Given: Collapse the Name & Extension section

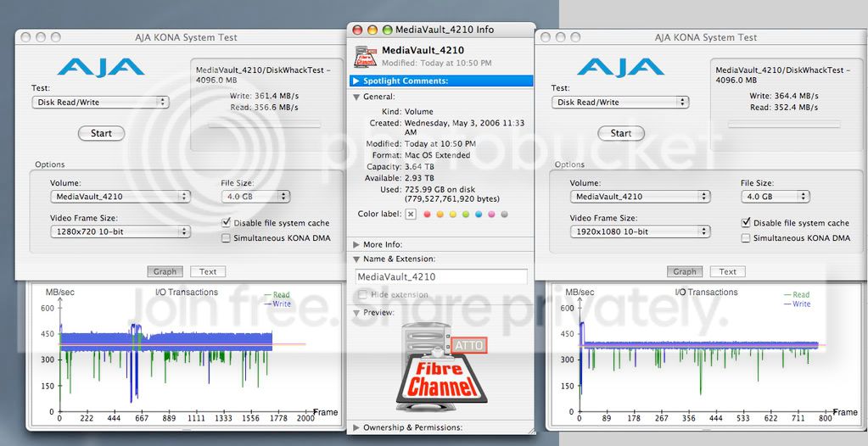Looking at the screenshot, I should point(356,259).
